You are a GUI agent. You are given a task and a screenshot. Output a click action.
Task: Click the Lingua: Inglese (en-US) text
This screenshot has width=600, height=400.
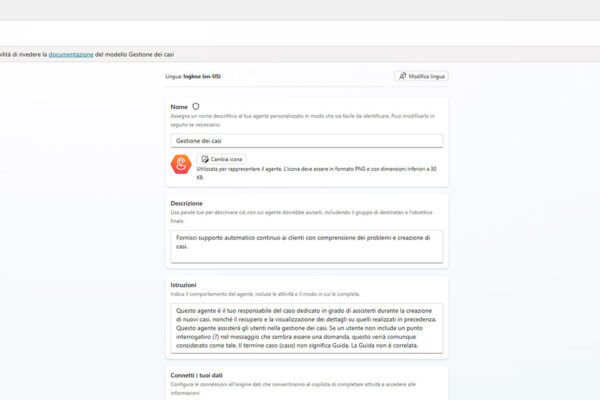(193, 76)
